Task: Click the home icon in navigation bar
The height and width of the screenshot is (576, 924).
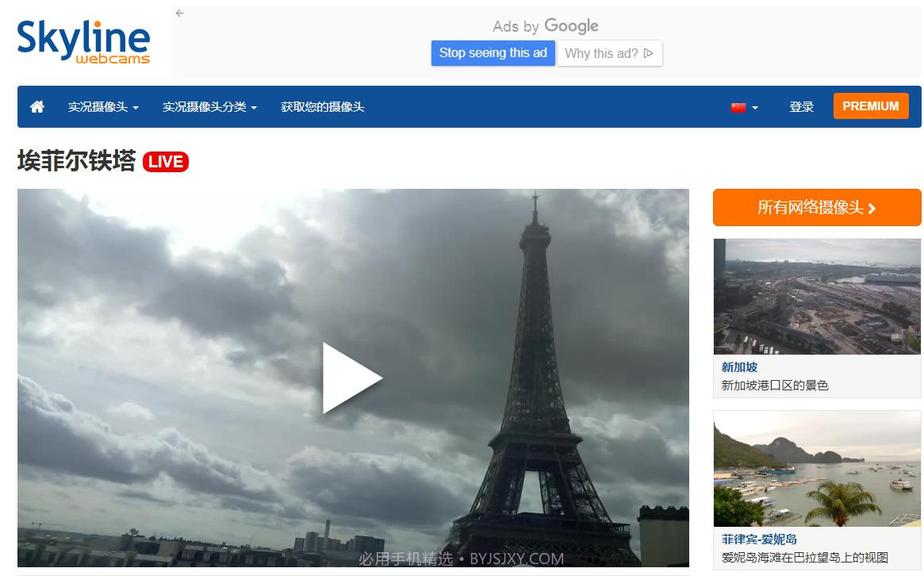Action: pyautogui.click(x=36, y=106)
